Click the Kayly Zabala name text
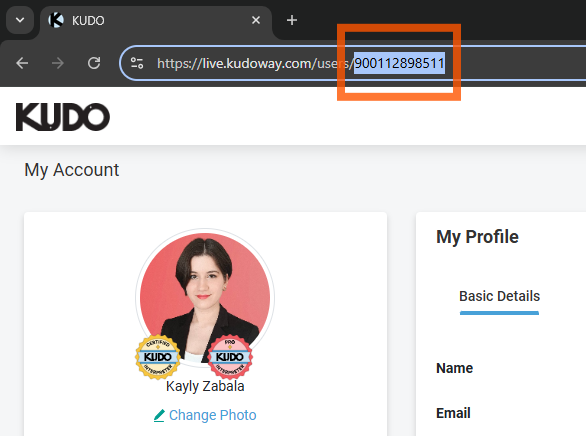 coord(205,386)
